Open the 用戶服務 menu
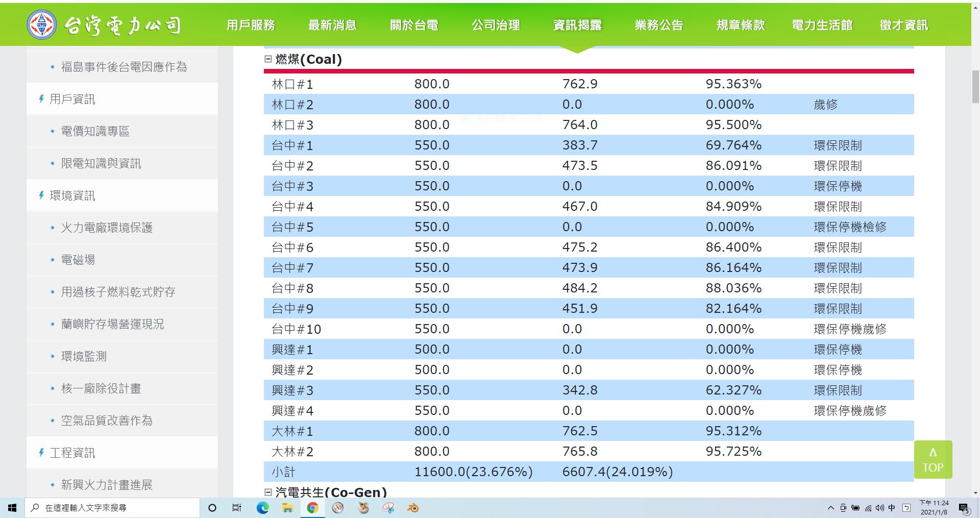980x518 pixels. click(x=251, y=25)
